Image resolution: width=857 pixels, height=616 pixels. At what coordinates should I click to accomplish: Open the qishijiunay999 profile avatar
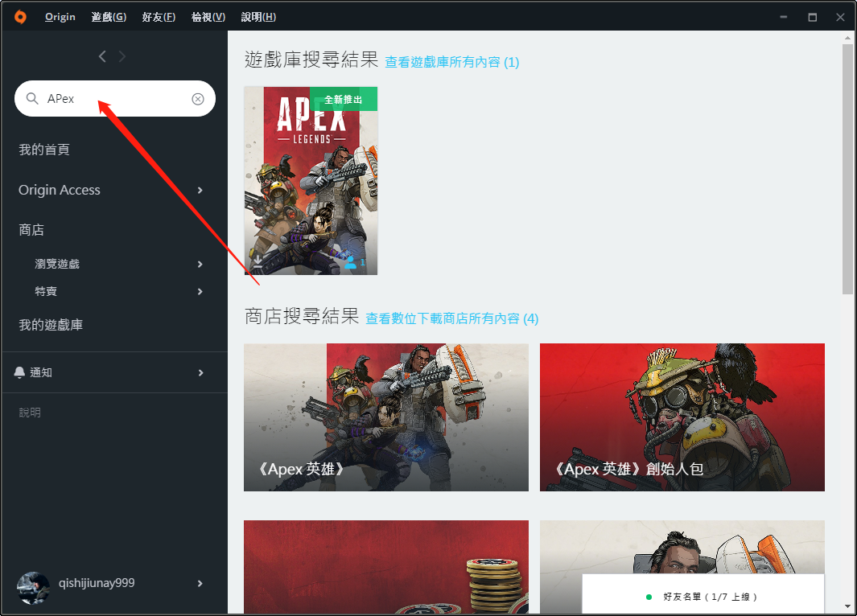33,588
